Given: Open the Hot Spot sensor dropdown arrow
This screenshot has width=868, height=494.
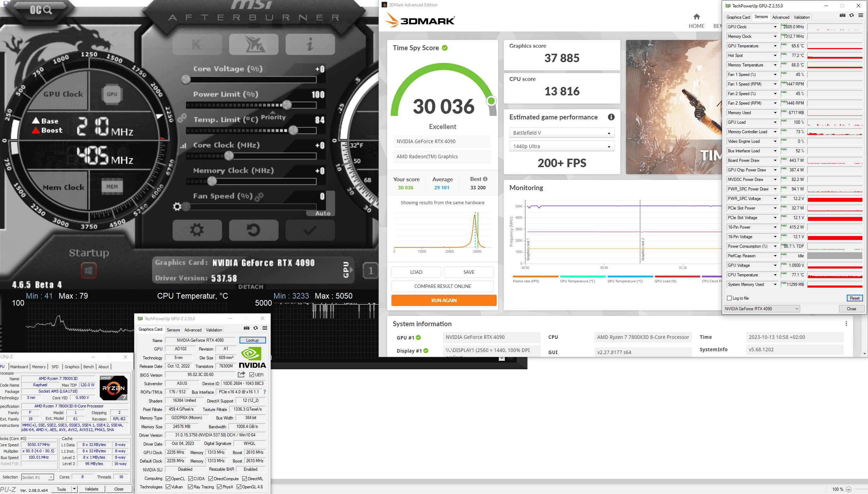Looking at the screenshot, I should point(775,55).
